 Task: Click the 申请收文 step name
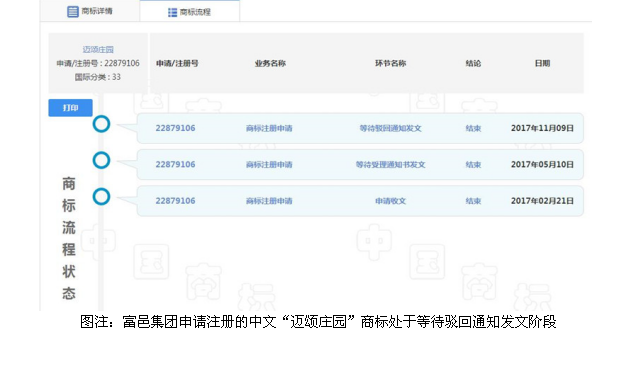pos(390,201)
